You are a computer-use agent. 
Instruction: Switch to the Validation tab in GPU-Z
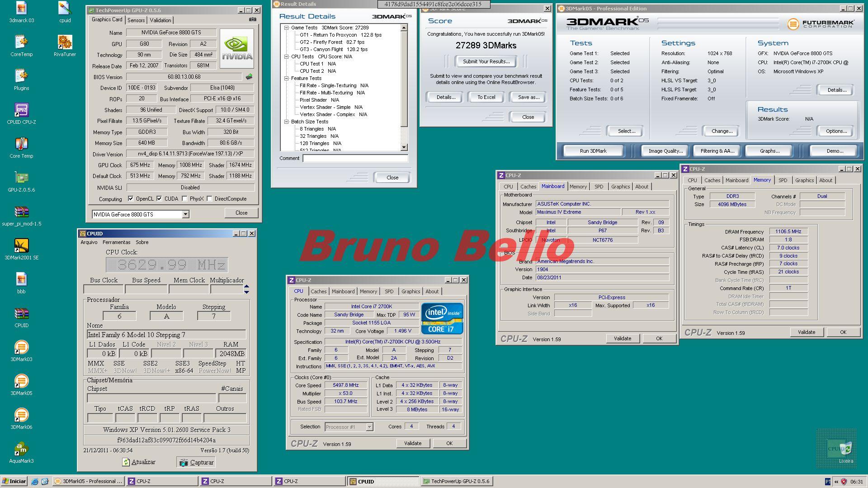(160, 20)
